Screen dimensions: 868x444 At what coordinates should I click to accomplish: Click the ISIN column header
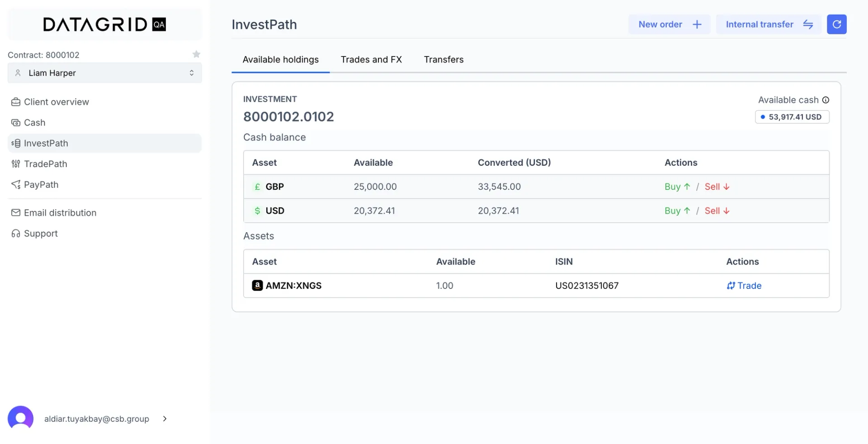564,262
